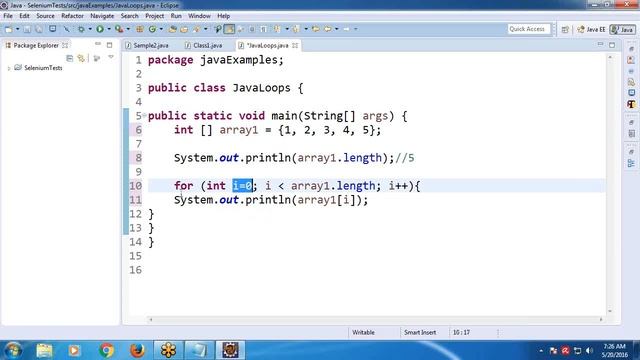640x360 pixels.
Task: Click the Quick Access field
Action: [x=529, y=29]
